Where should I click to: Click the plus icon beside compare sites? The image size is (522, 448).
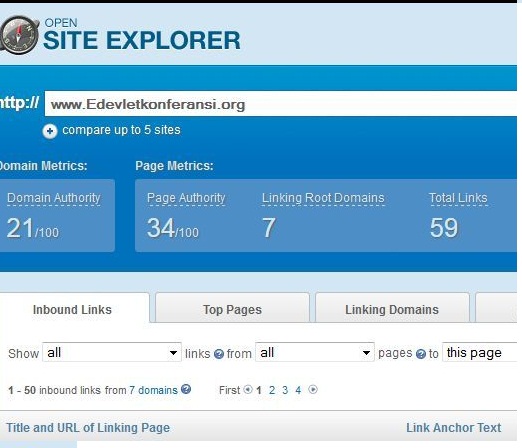(50, 131)
